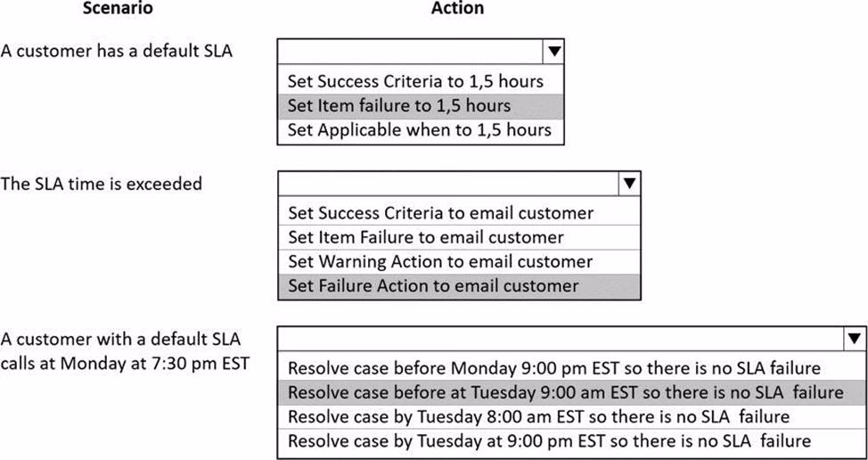868x460 pixels.
Task: Click the Monday call scenario selection field
Action: pyautogui.click(x=560, y=339)
